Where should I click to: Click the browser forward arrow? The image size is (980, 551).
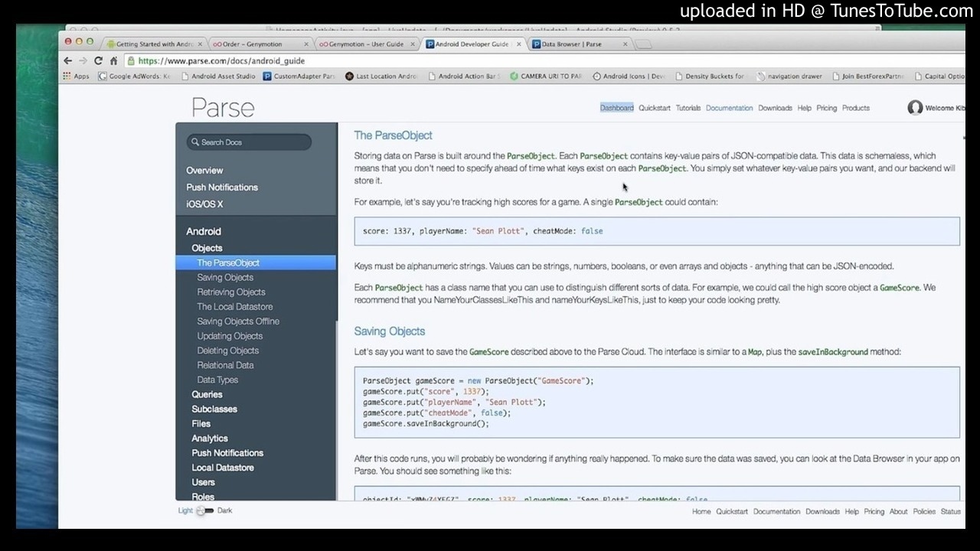click(x=83, y=60)
